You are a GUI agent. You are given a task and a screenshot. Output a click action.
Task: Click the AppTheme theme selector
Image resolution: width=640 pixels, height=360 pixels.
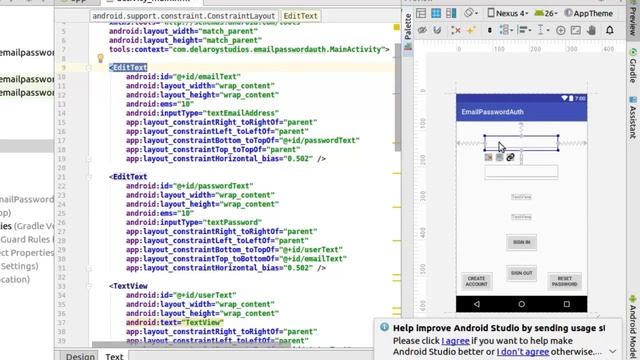tap(589, 13)
